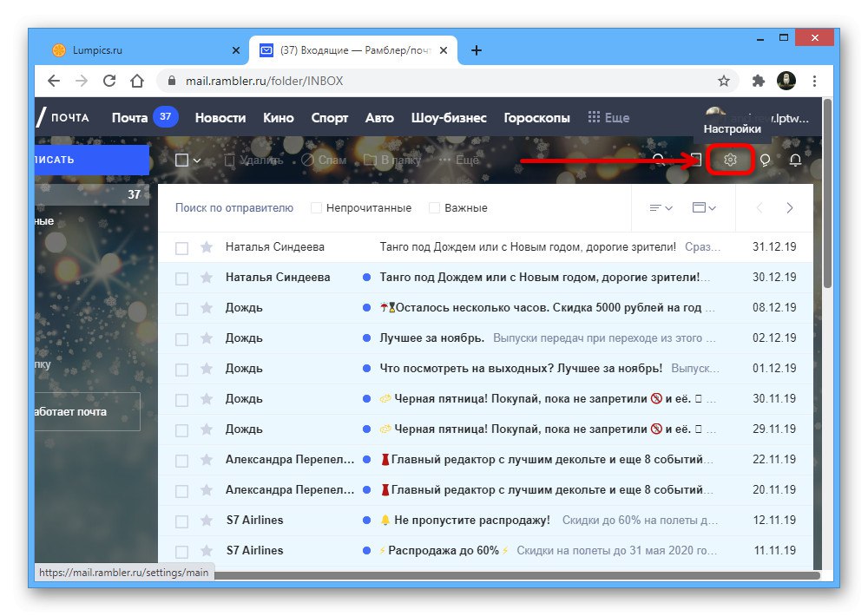Select checkbox for 30.12.19 Наталья Синдеева mail

pos(181,279)
